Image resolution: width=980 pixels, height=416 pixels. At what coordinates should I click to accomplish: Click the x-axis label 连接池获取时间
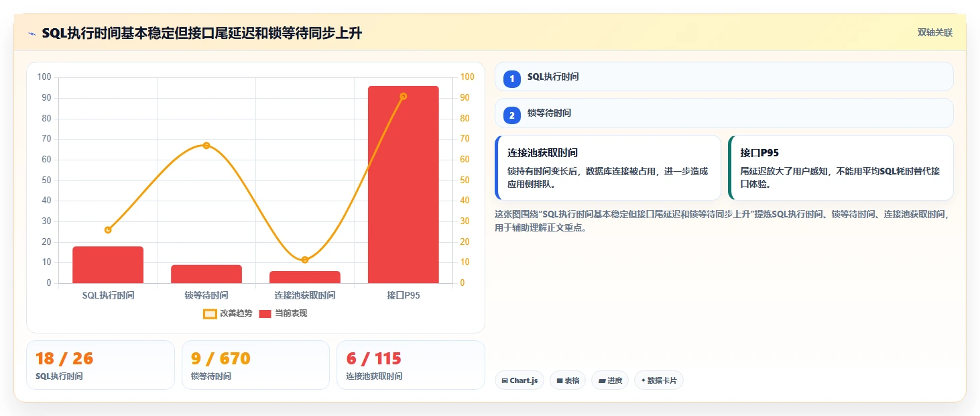(305, 295)
